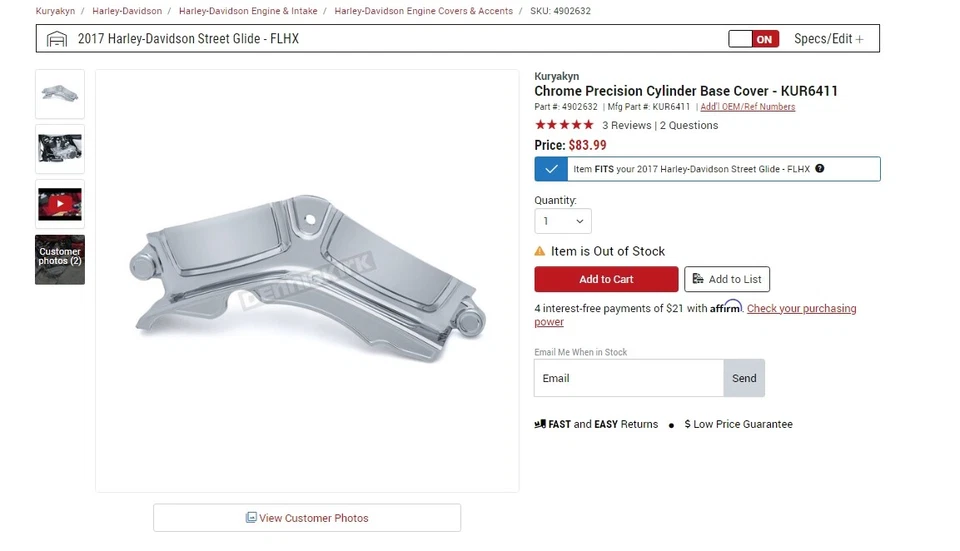Click View Customer Photos button
960x551 pixels.
307,518
